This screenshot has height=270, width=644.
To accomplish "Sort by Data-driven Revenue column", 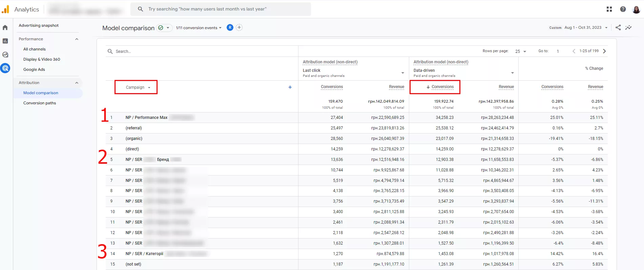I will pos(506,87).
